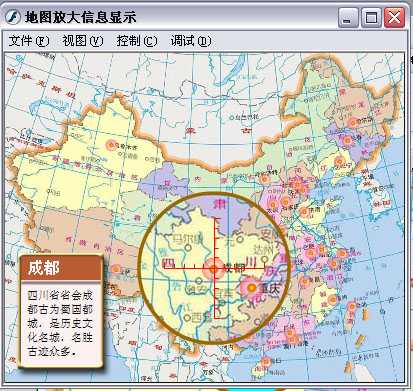Open the 文件(F) menu
This screenshot has height=391, width=413.
[x=29, y=41]
